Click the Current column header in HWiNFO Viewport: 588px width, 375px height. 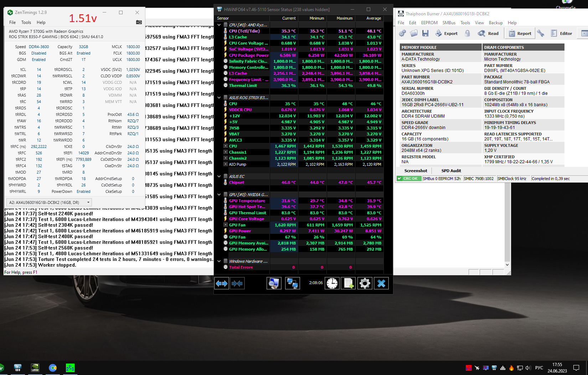(284, 18)
